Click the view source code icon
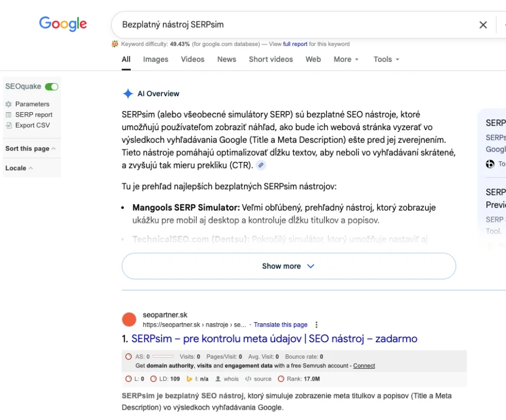 pos(248,378)
